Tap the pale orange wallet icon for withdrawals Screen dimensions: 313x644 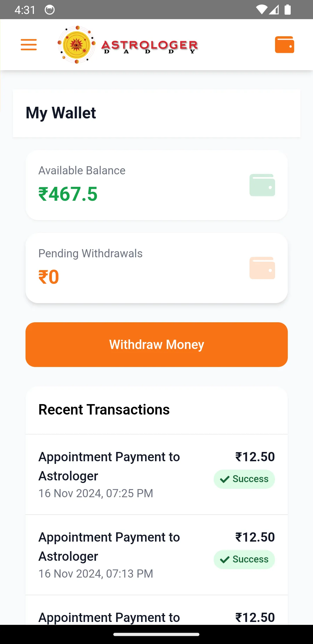click(262, 268)
